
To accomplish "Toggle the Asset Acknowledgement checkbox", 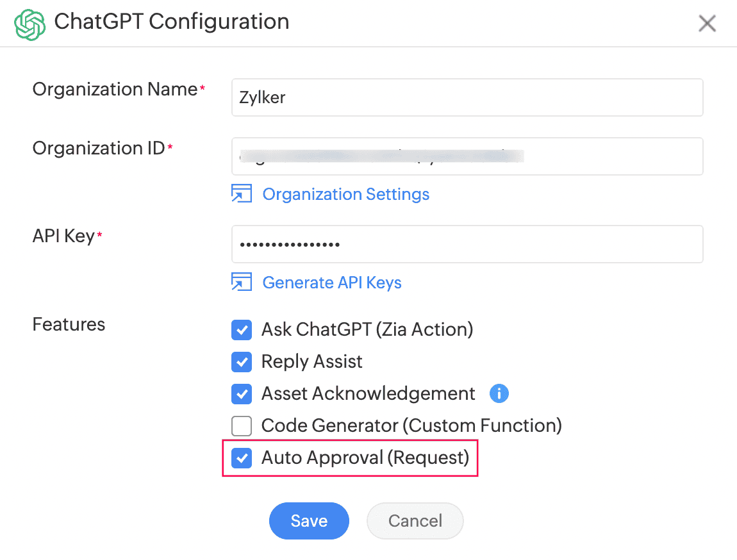I will pos(242,393).
